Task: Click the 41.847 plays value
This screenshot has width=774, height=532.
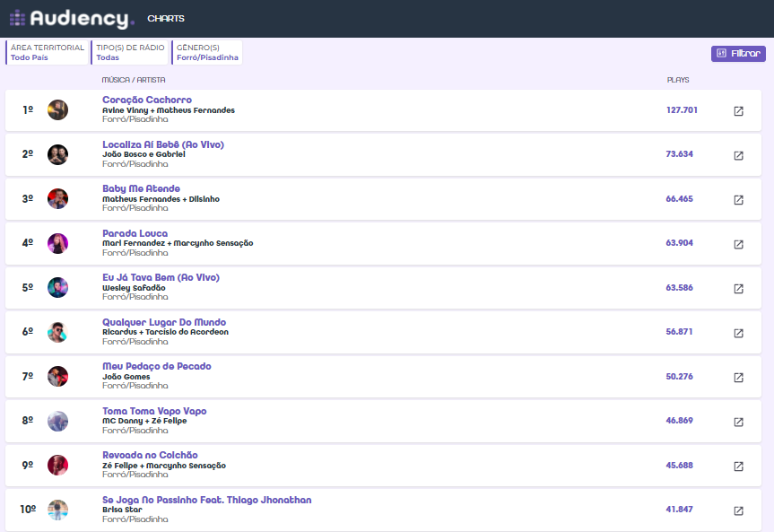Action: point(679,510)
